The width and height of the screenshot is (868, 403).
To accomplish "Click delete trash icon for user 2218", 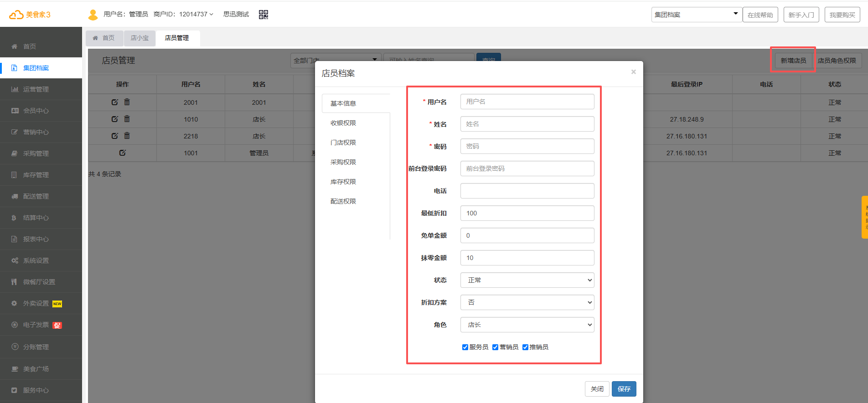I will tap(127, 136).
